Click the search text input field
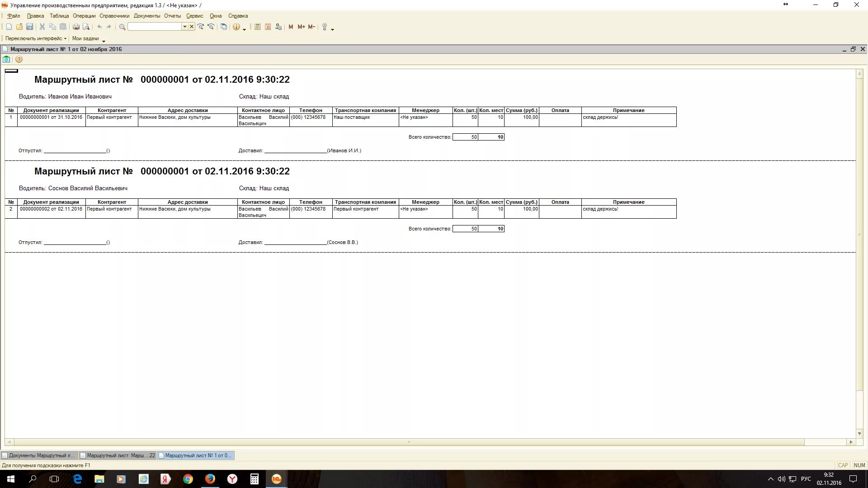This screenshot has width=868, height=488. tap(155, 27)
